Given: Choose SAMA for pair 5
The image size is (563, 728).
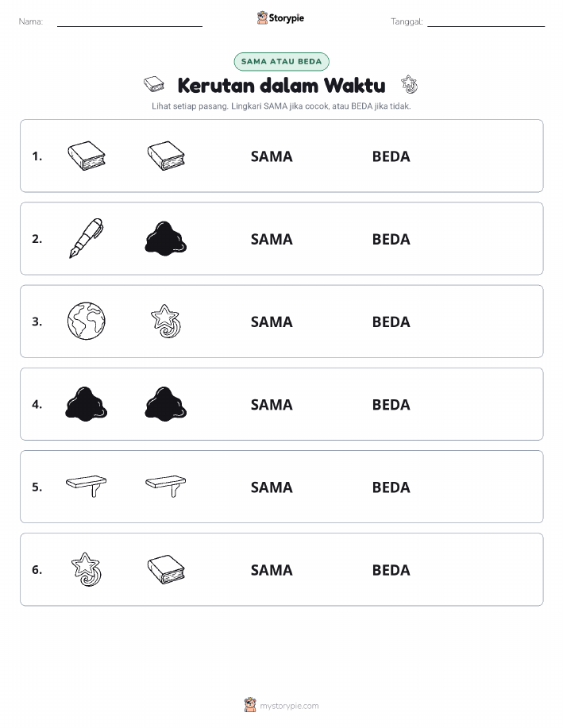Looking at the screenshot, I should tap(272, 487).
